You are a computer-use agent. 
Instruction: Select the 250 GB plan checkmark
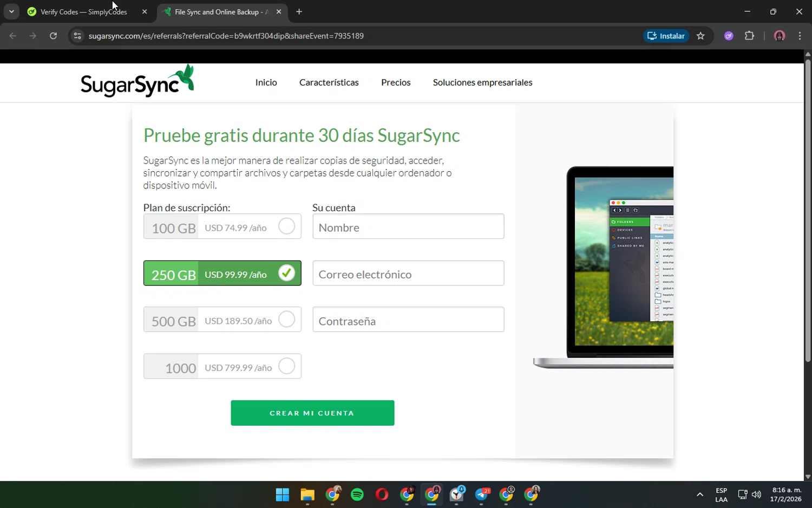pyautogui.click(x=286, y=273)
